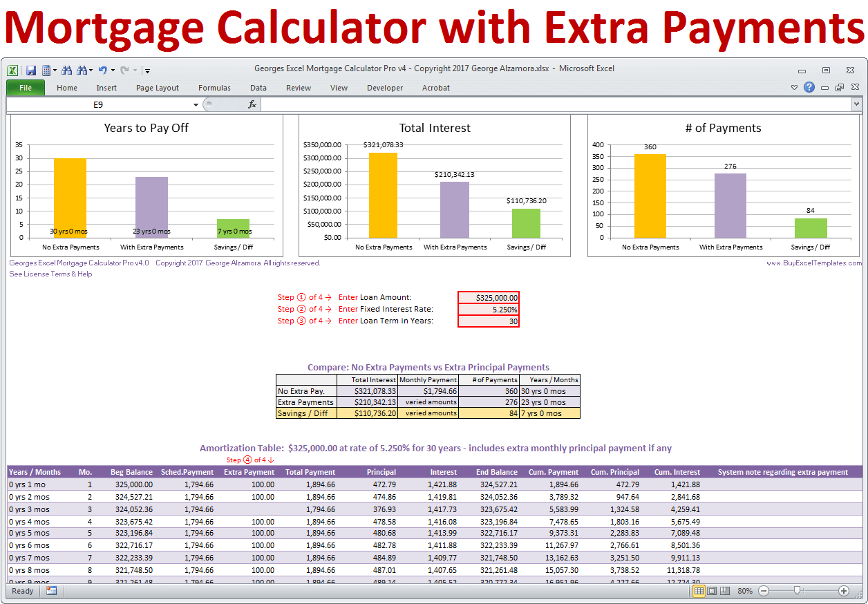Open the Quick Access Toolbar customize dropdown

click(x=147, y=70)
